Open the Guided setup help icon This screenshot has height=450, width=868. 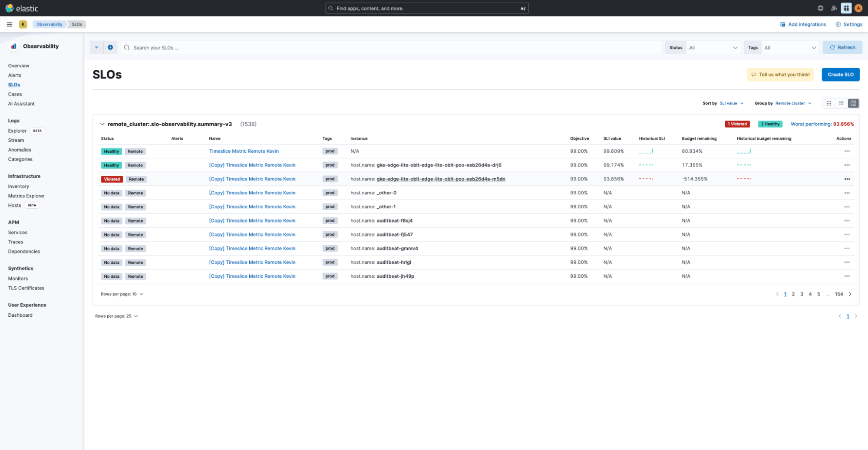pos(820,8)
